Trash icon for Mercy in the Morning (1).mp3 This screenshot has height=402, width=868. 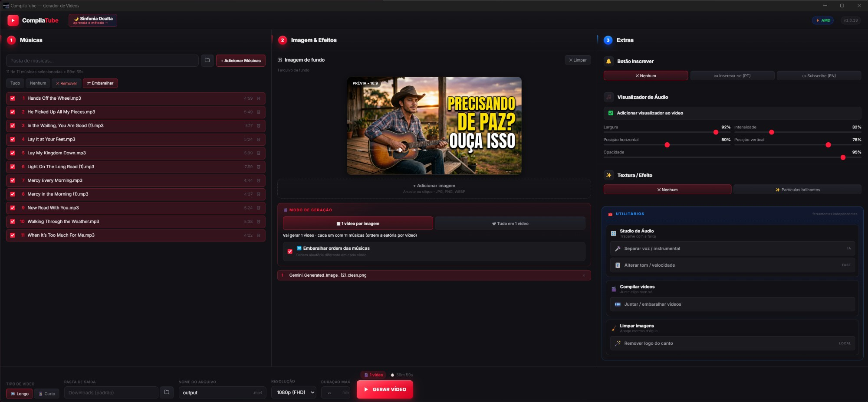(259, 194)
